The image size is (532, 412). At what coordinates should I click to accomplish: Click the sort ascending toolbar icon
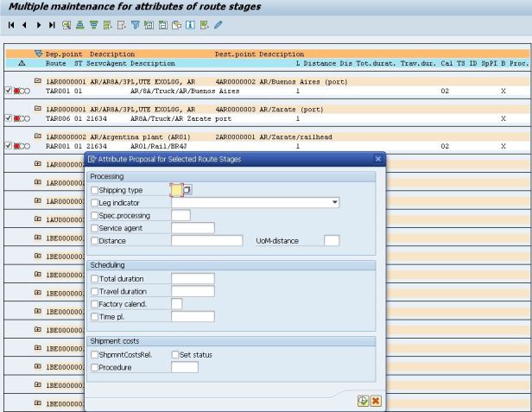coord(79,25)
